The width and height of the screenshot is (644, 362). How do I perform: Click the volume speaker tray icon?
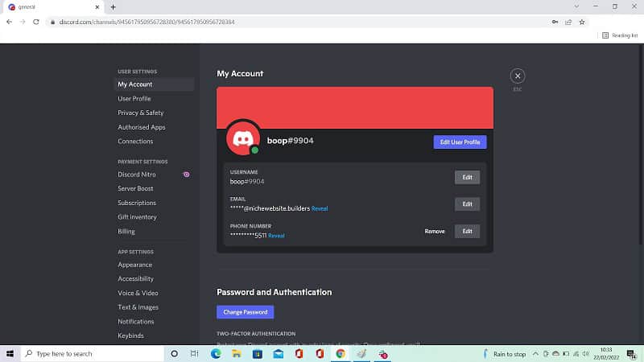point(586,354)
